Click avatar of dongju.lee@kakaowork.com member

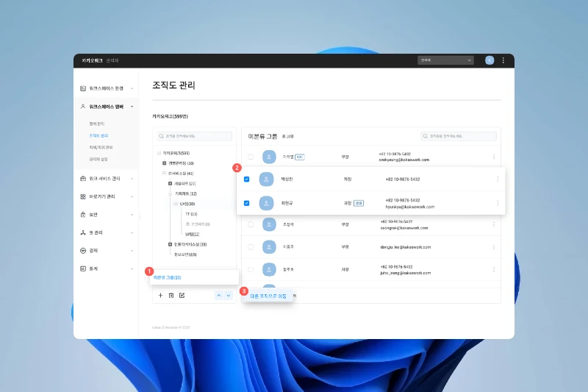[x=269, y=247]
